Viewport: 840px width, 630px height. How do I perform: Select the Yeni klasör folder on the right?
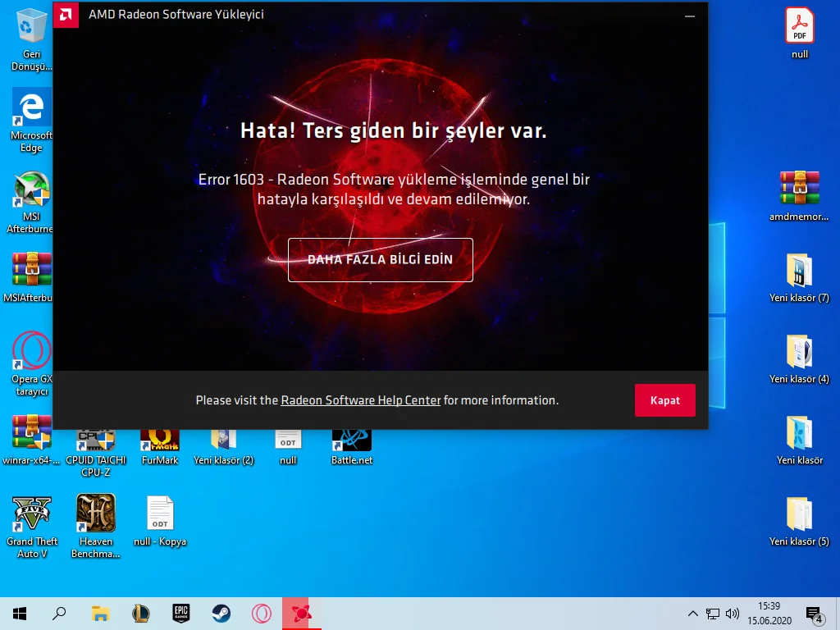(799, 441)
